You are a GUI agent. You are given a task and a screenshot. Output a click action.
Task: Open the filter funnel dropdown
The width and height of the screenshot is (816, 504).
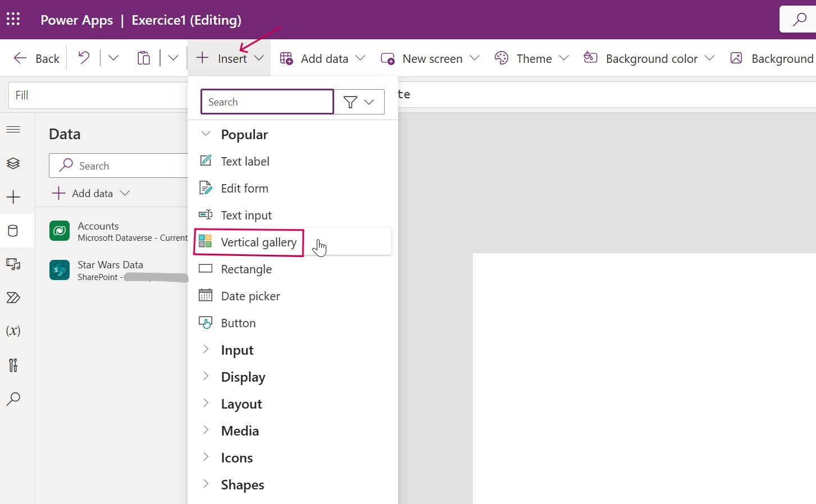pyautogui.click(x=359, y=102)
